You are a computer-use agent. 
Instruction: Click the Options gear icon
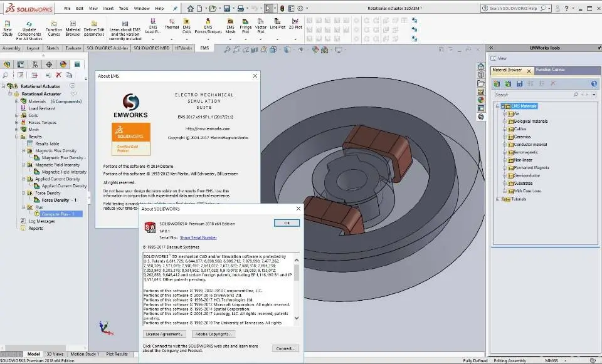300,8
